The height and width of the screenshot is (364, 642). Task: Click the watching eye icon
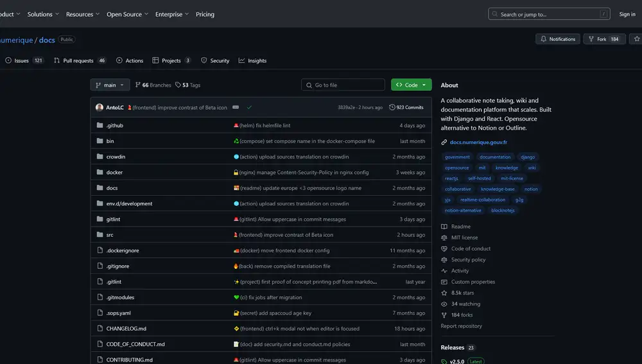444,304
